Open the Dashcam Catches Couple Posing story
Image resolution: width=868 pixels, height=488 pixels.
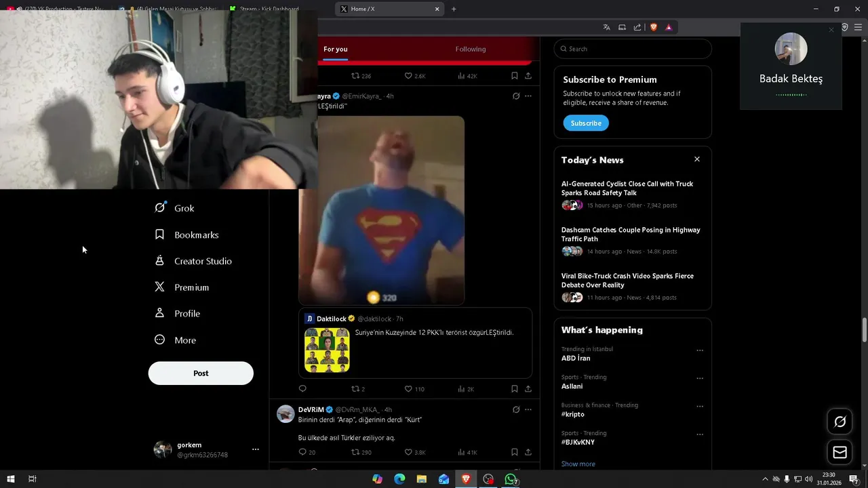pyautogui.click(x=633, y=241)
